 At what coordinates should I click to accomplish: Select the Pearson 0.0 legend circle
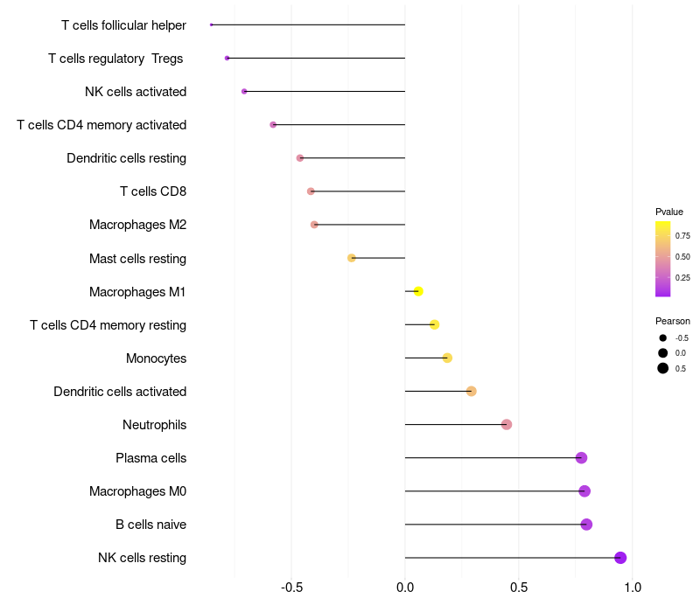(663, 353)
